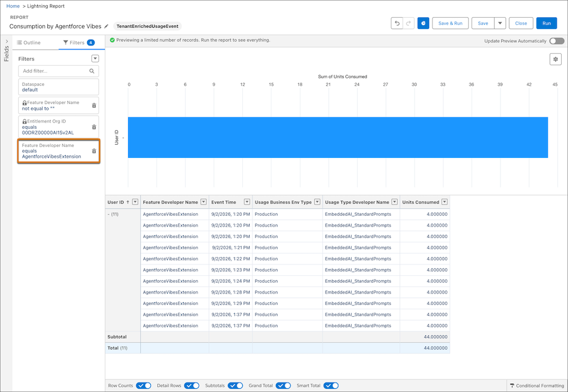
Task: Open Feature Developer Name column menu
Action: click(x=204, y=202)
